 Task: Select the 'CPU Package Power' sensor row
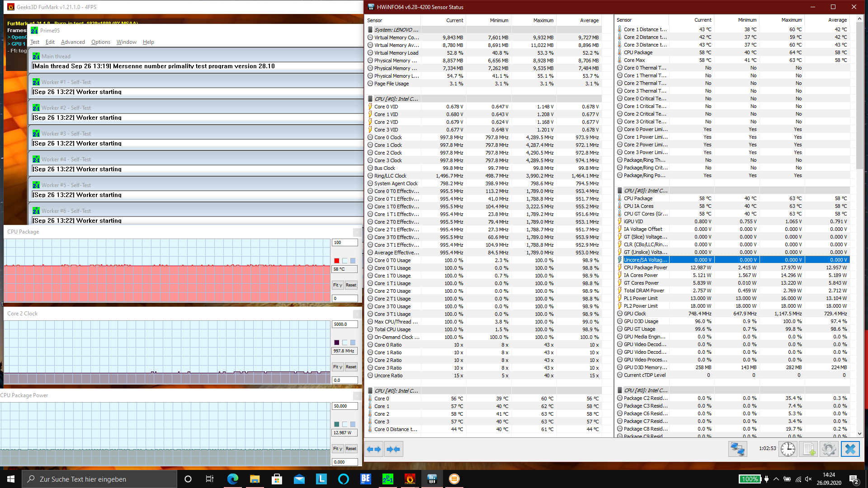click(733, 267)
